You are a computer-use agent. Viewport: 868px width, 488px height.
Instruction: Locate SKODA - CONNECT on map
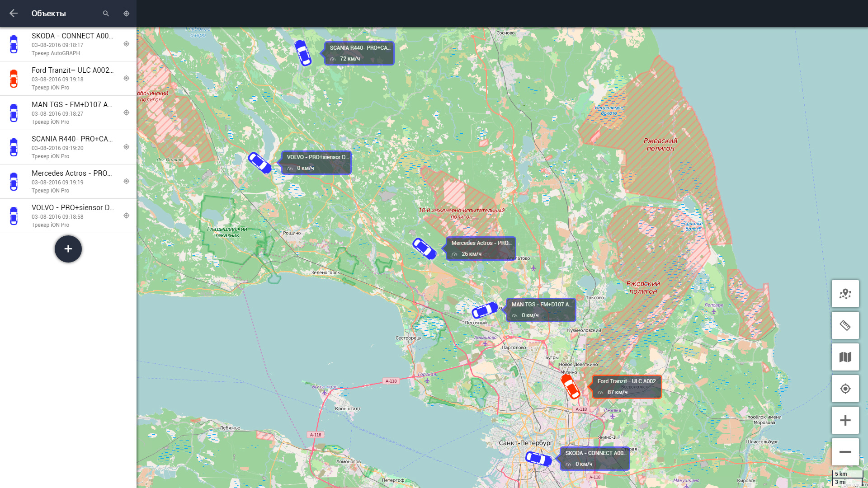pos(127,44)
